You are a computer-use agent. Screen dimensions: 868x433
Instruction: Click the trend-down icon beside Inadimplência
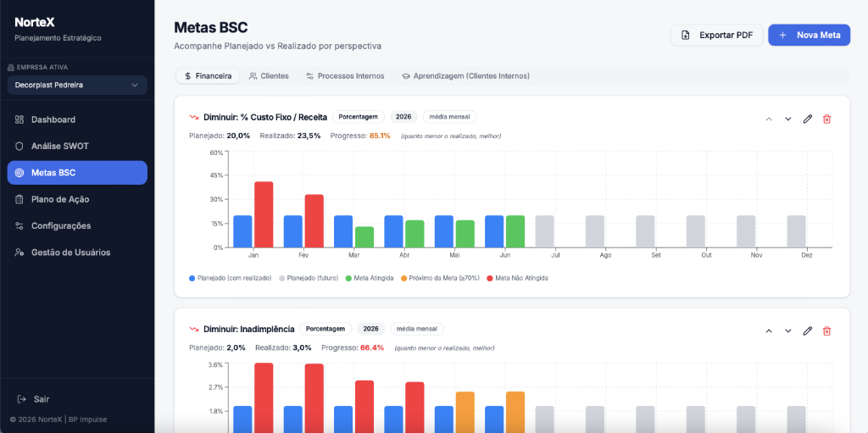[x=194, y=329]
